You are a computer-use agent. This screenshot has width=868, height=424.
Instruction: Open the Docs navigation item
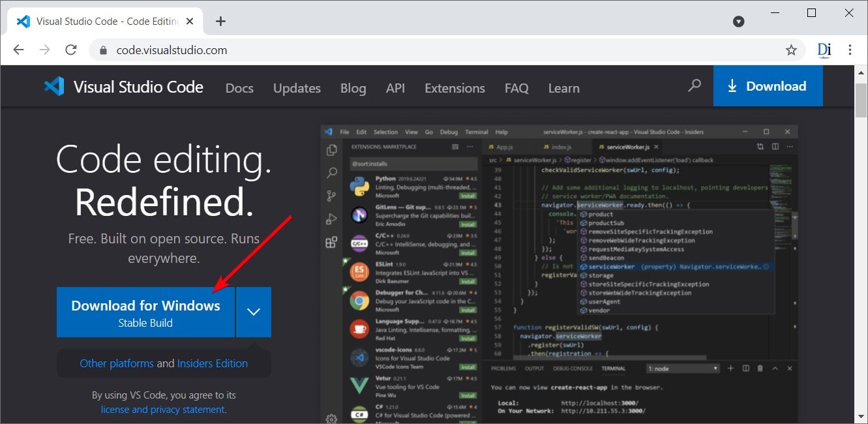(239, 88)
